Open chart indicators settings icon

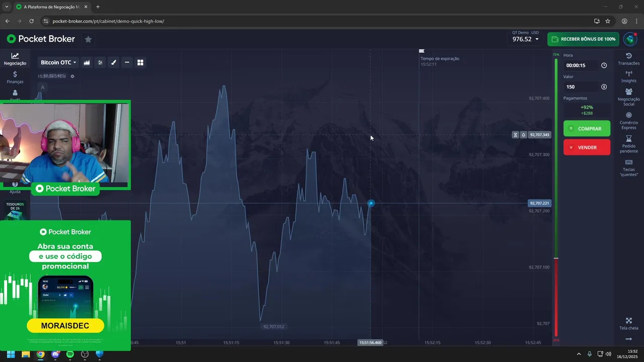pyautogui.click(x=100, y=62)
